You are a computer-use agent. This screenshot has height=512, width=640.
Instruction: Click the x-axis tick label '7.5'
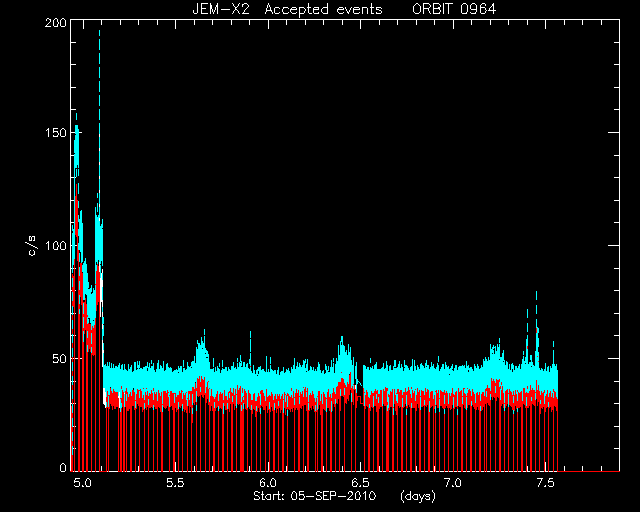pyautogui.click(x=545, y=483)
